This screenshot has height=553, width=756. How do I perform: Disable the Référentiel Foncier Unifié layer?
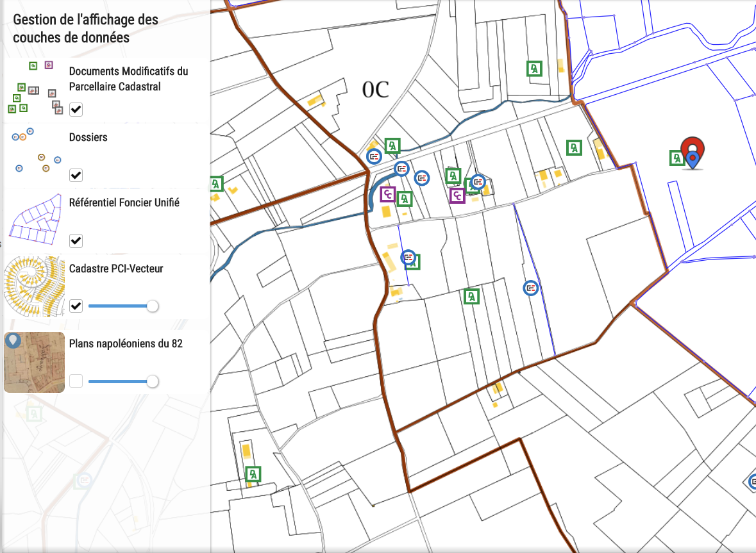(x=76, y=240)
